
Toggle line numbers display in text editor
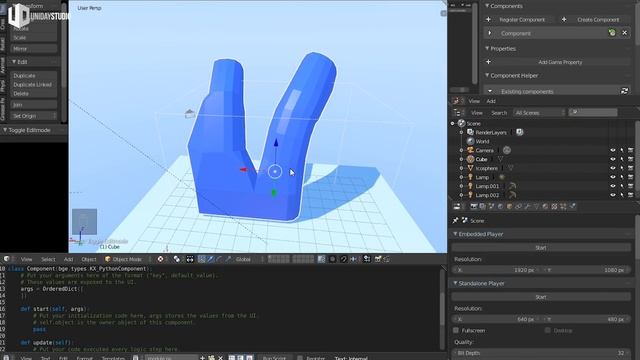pyautogui.click(x=231, y=358)
